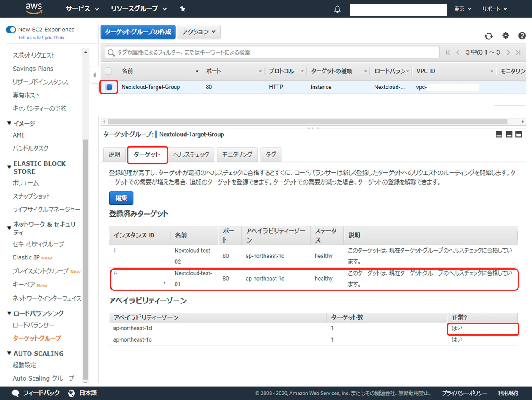Minimize the details pane icon

[x=499, y=134]
